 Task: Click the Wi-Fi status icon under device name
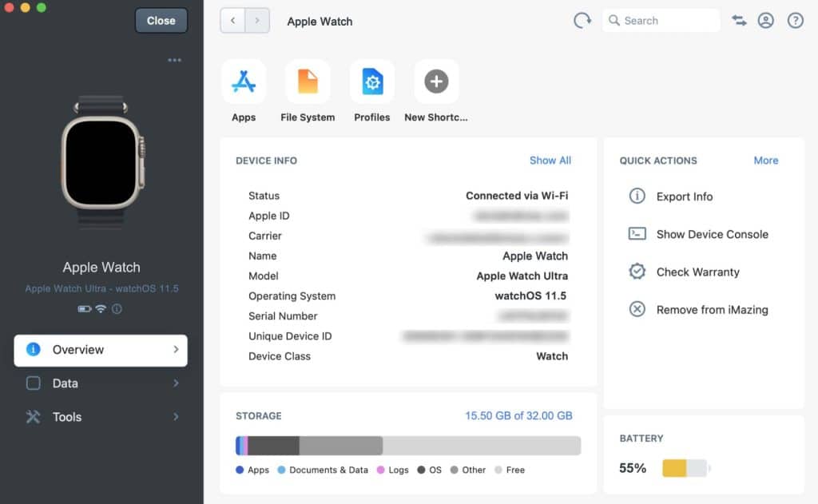tap(101, 309)
